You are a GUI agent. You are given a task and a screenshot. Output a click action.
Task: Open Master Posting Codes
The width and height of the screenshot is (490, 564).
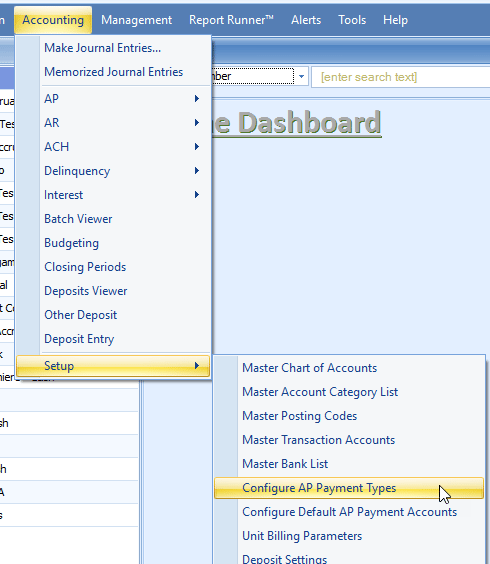(x=349, y=416)
